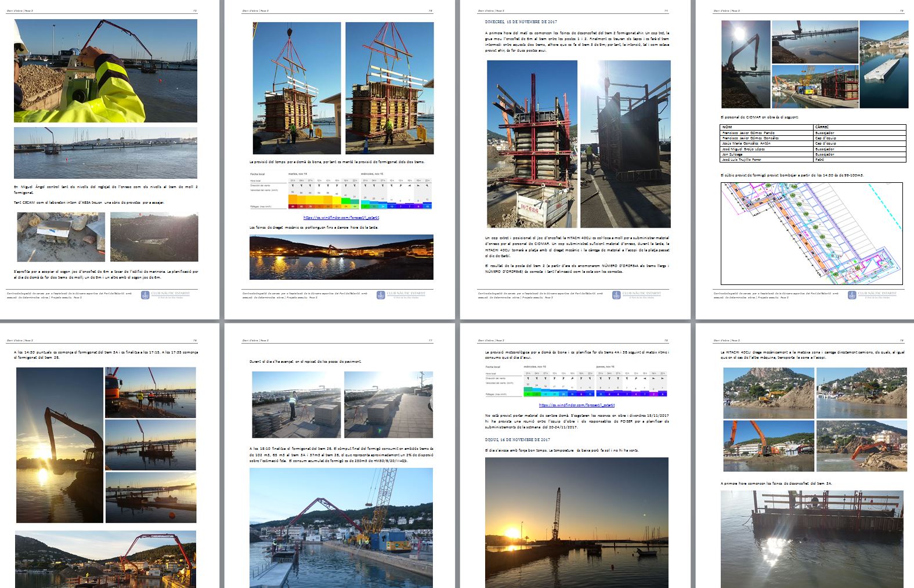
Task: Select the surveyor in yellow jacket photo
Action: point(106,71)
